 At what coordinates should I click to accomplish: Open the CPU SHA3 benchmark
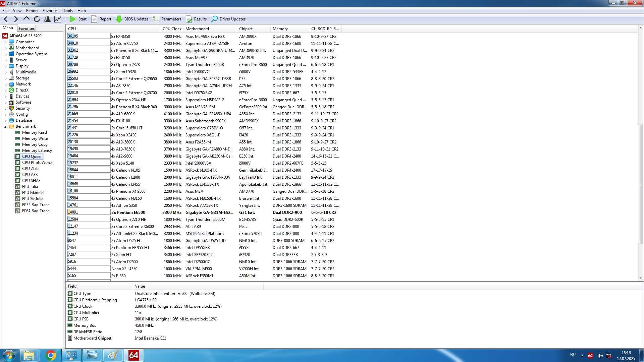31,181
